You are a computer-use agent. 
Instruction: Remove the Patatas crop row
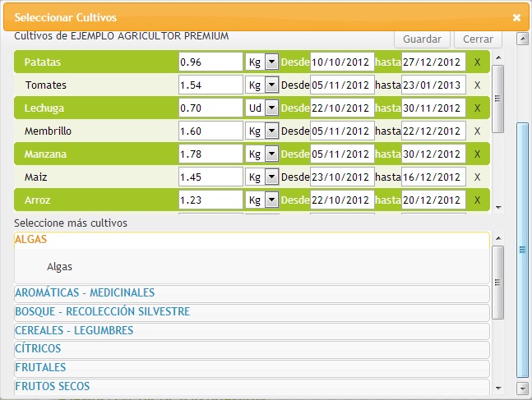[x=477, y=62]
